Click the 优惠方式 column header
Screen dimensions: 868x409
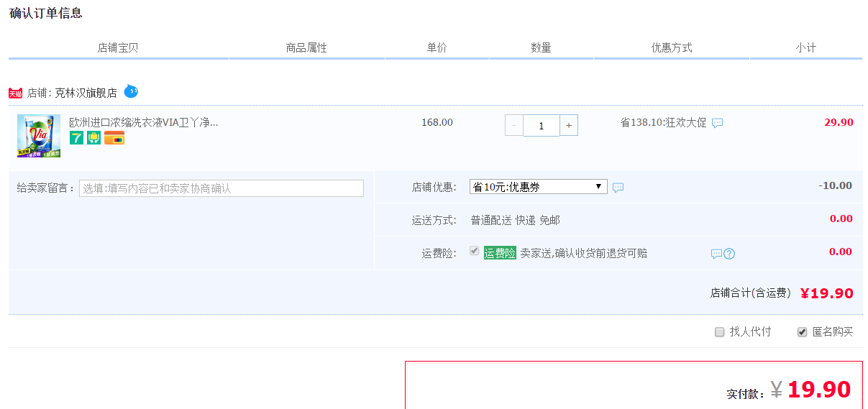[672, 47]
